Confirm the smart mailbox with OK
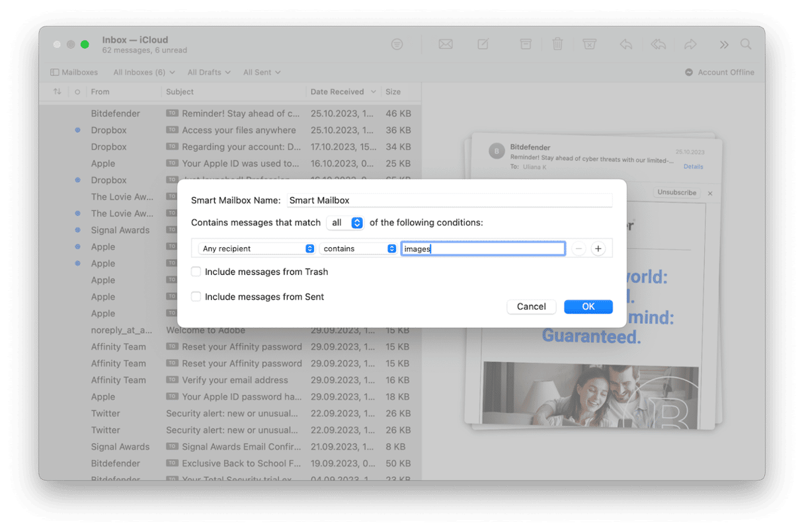This screenshot has width=804, height=532. pos(588,307)
